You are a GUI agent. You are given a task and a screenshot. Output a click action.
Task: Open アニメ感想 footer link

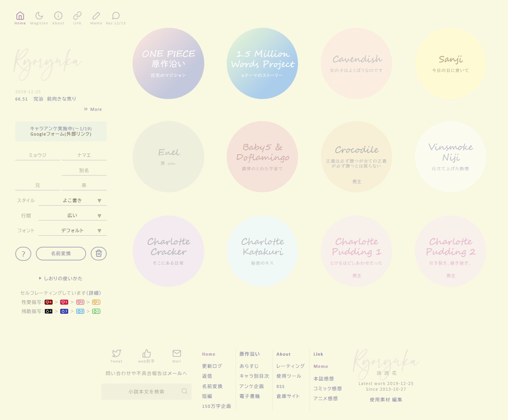tap(325, 398)
